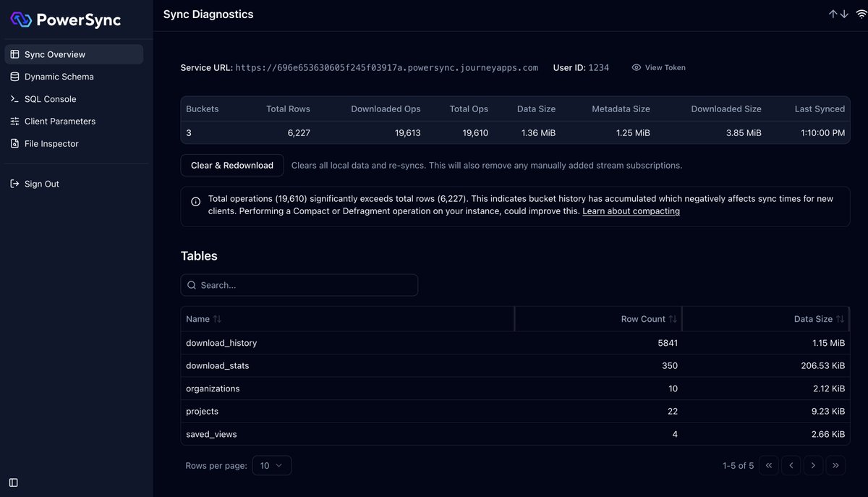Show token via View Token eye
The image size is (868, 497).
pos(658,67)
